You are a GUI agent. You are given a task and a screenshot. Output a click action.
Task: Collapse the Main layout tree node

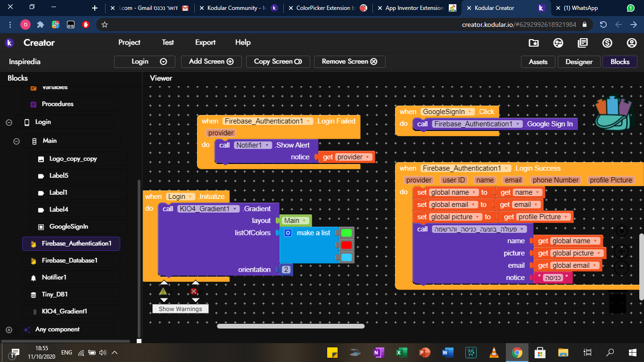[17, 141]
